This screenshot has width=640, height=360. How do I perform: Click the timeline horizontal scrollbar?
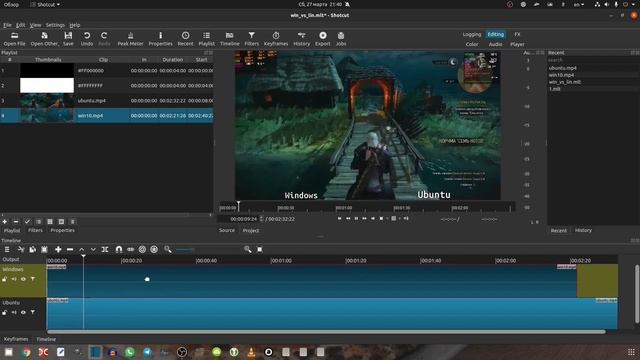pyautogui.click(x=326, y=332)
